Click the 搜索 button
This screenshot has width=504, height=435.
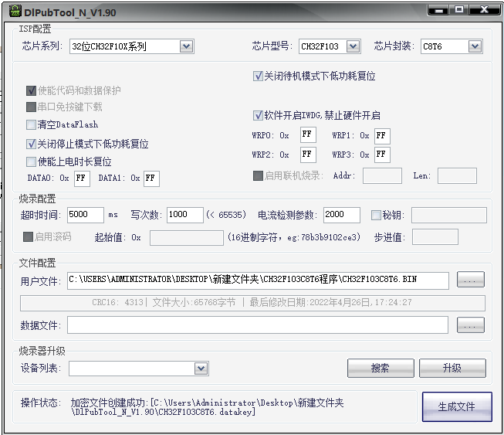point(380,369)
